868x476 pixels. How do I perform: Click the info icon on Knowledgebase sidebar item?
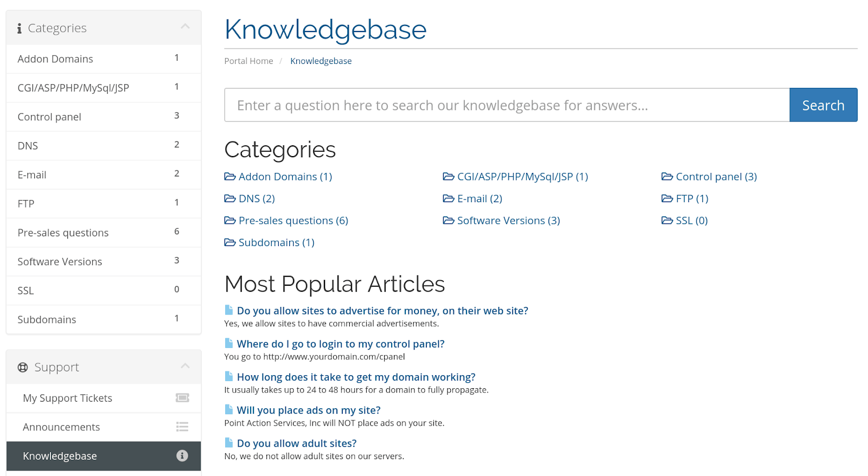(x=182, y=456)
